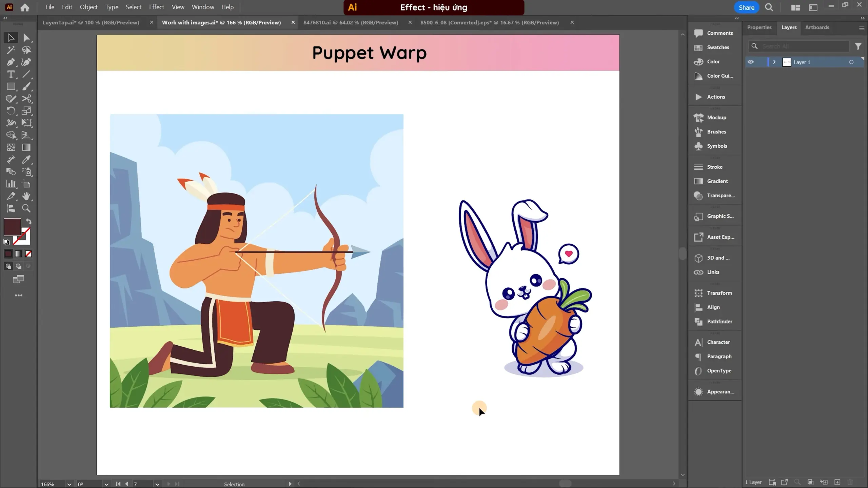Apply Gradient paint mode button

pyautogui.click(x=18, y=254)
